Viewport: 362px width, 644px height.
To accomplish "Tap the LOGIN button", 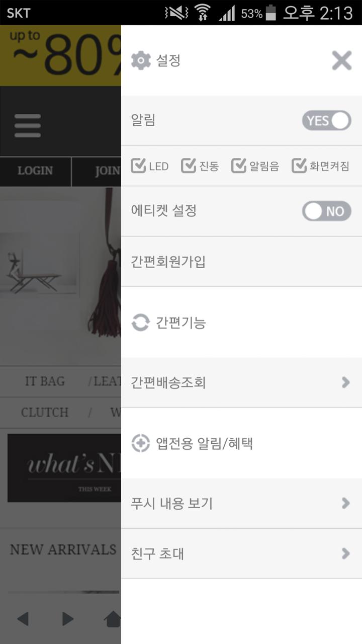I will coord(35,171).
